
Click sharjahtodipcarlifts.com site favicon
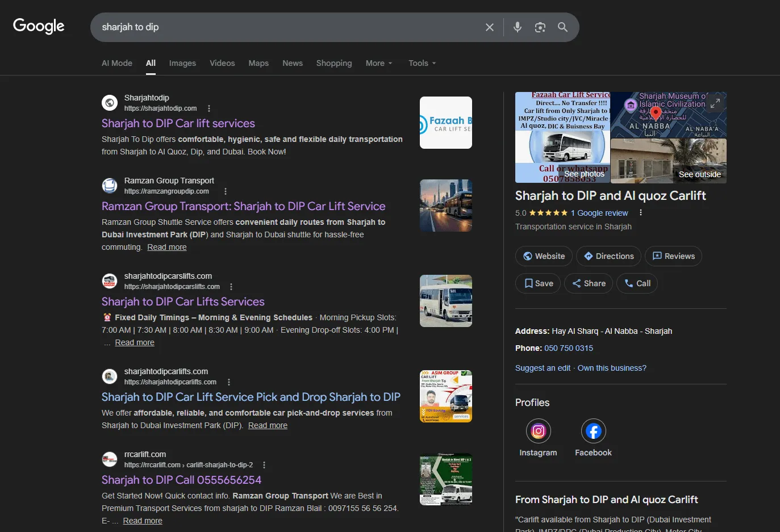[110, 376]
